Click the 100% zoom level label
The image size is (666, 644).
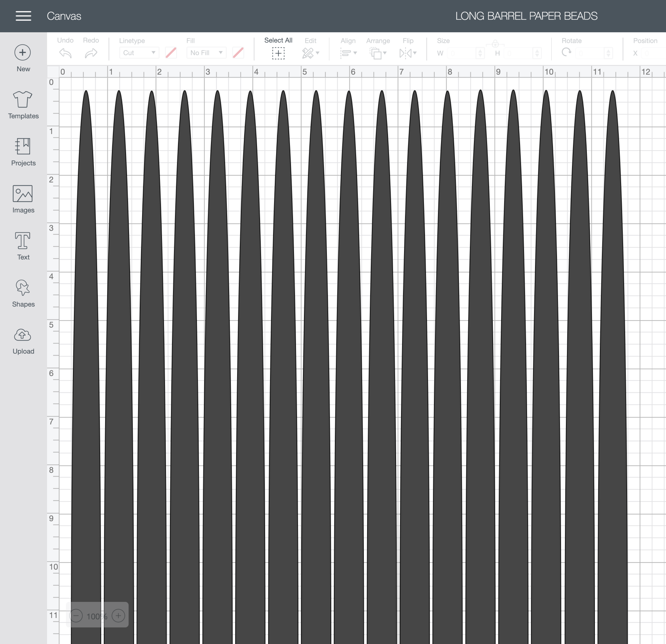97,616
